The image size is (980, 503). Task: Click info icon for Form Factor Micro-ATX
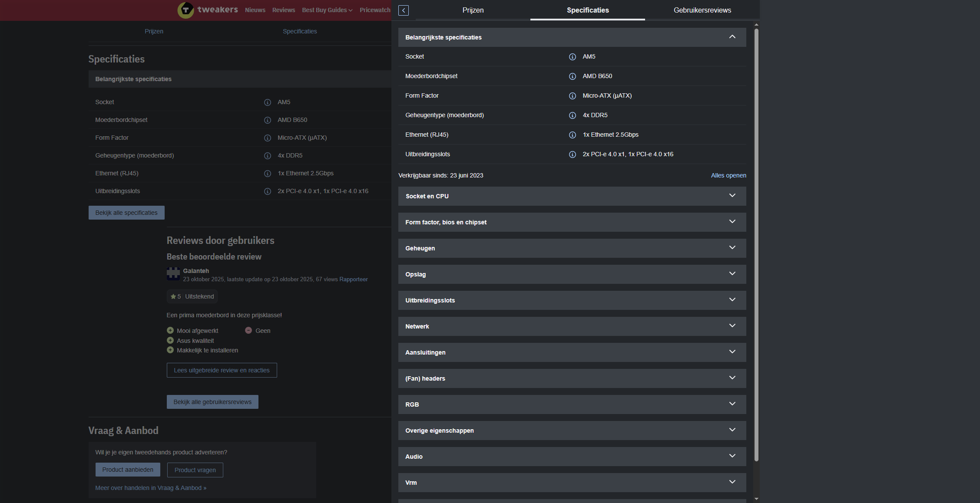(573, 96)
